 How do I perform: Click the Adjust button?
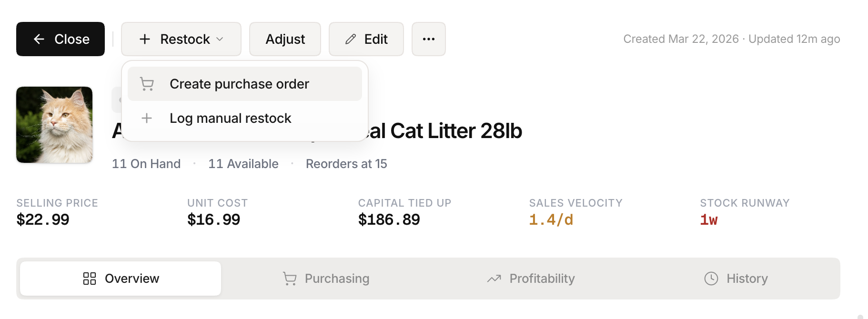[x=285, y=39]
